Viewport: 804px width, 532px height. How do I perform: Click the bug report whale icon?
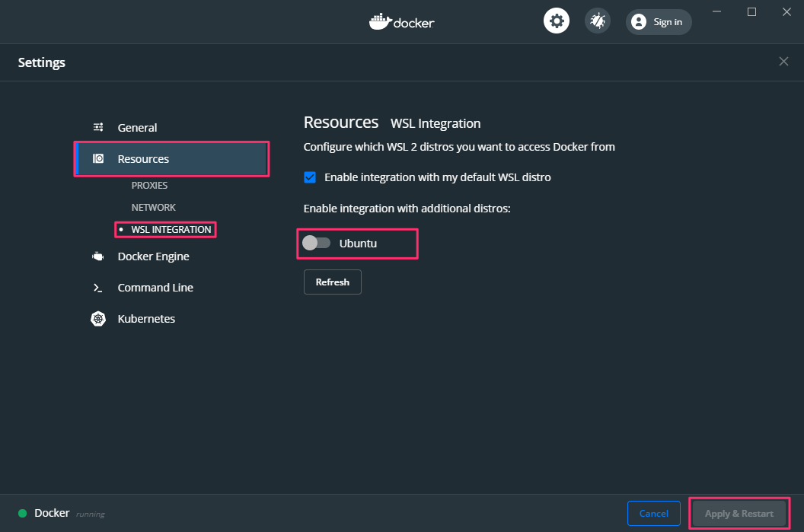597,21
